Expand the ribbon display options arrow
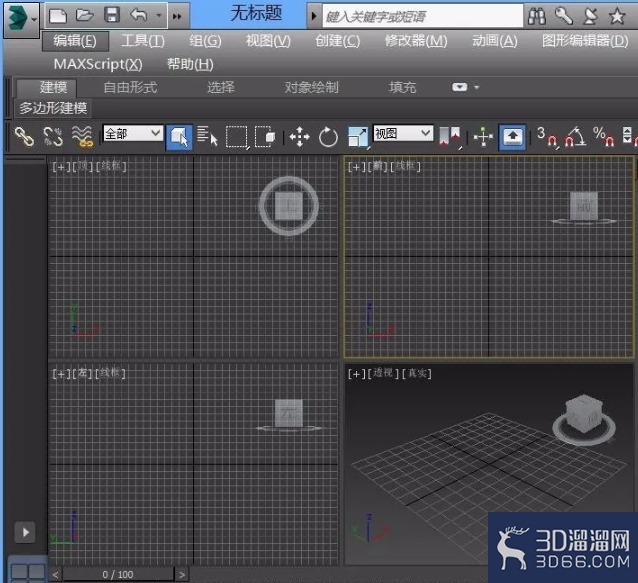638x583 pixels. point(476,87)
